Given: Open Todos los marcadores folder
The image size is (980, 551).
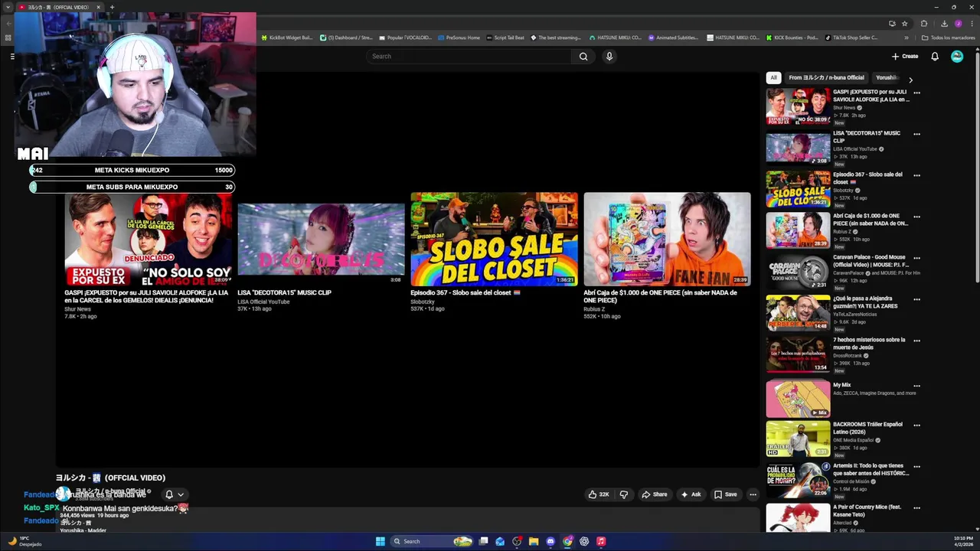Looking at the screenshot, I should pyautogui.click(x=948, y=37).
